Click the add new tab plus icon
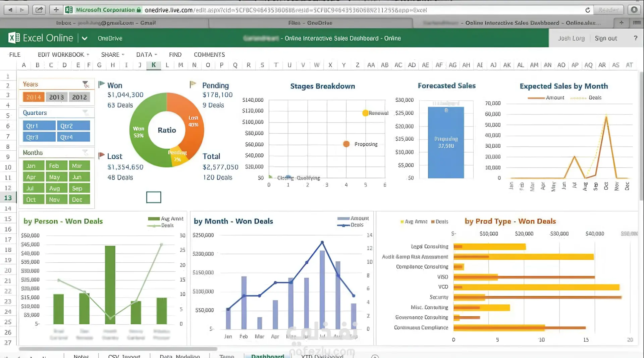Image resolution: width=644 pixels, height=358 pixels. tap(622, 23)
